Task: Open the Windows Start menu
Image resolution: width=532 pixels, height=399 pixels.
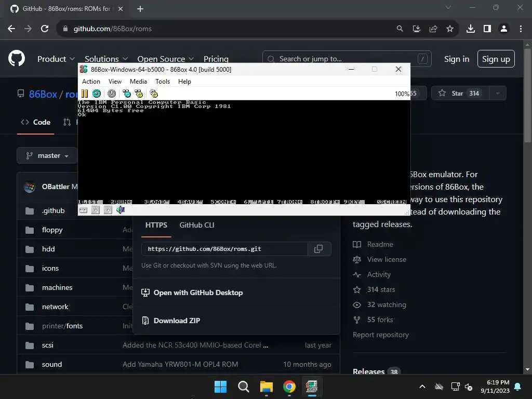Action: point(220,387)
